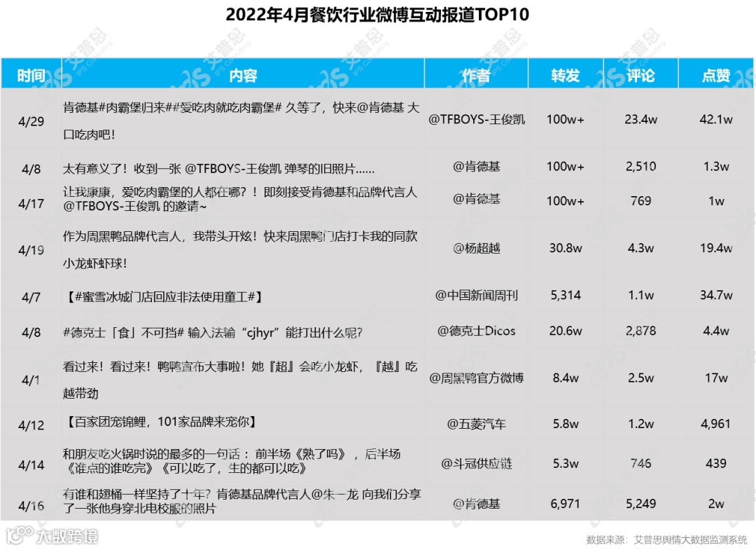Select the date cell 4/7

(x=31, y=297)
